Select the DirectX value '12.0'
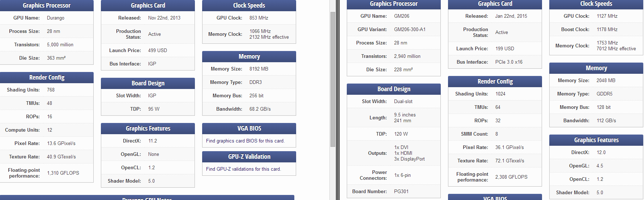Image resolution: width=644 pixels, height=200 pixels. tap(601, 152)
